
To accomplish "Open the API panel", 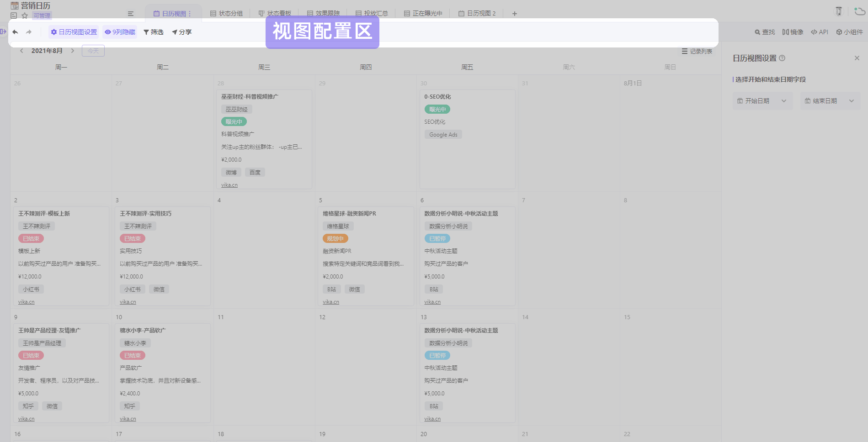I will (820, 32).
